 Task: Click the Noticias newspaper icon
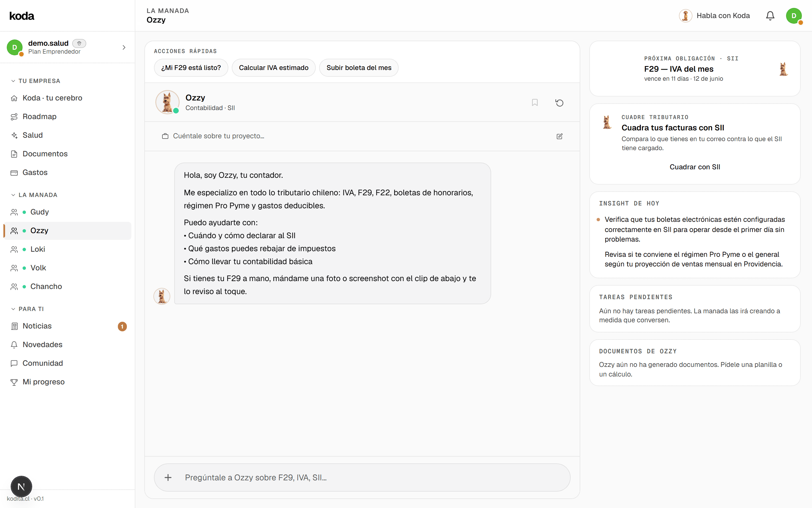click(x=14, y=326)
